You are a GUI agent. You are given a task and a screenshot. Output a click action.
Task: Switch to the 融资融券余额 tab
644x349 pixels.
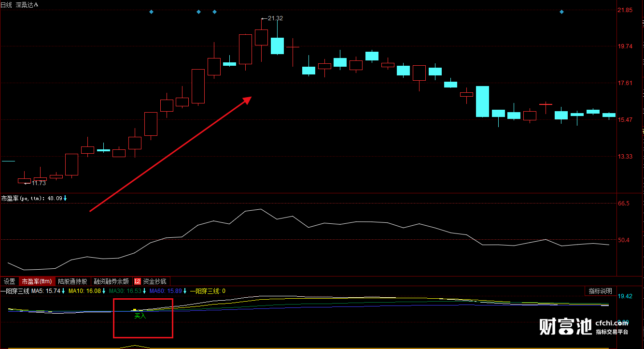point(112,281)
